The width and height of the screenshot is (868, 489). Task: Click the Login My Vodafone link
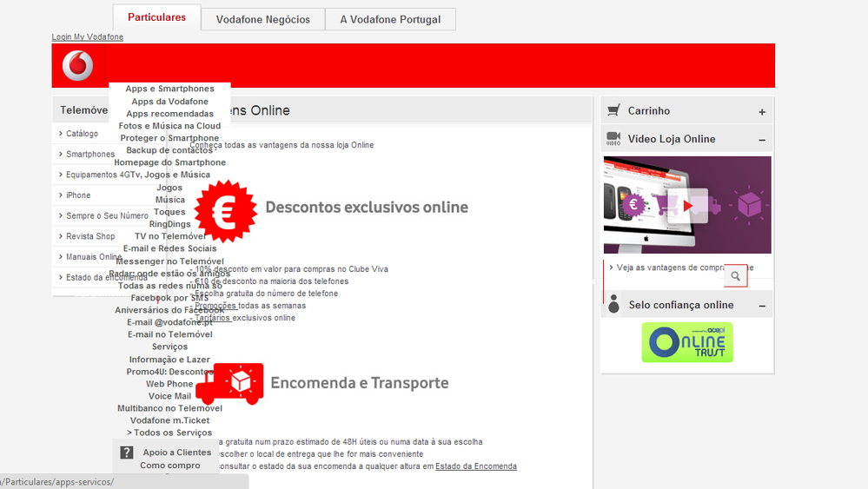(x=88, y=36)
